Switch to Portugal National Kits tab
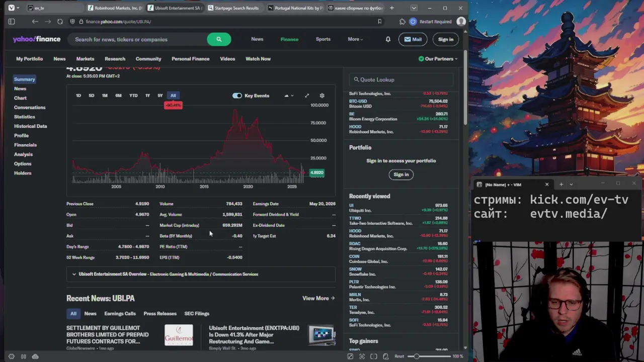Screen dimensions: 644x362 pyautogui.click(x=294, y=8)
